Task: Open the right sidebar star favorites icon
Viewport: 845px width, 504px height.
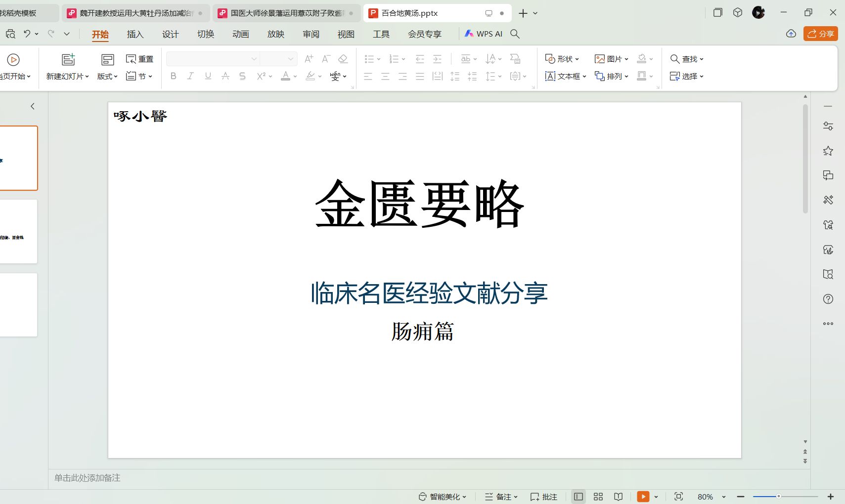Action: (828, 151)
